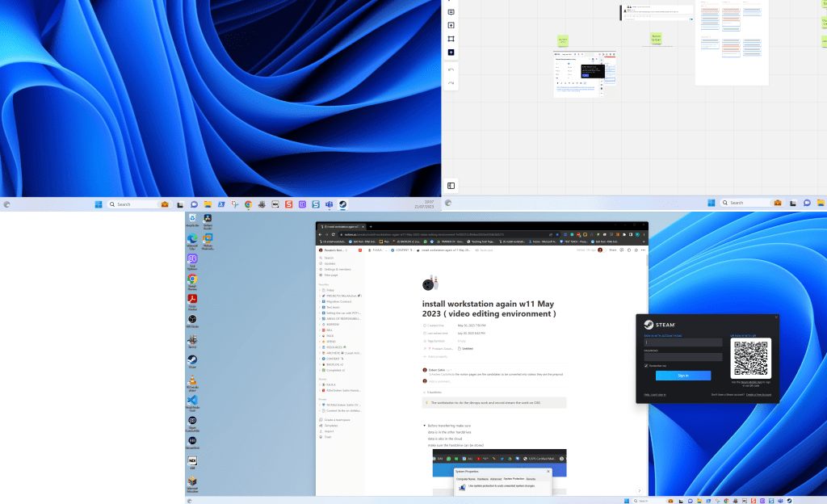Open the Test leach page in sidebar
Viewport: 827px width, 504px height.
pos(333,308)
